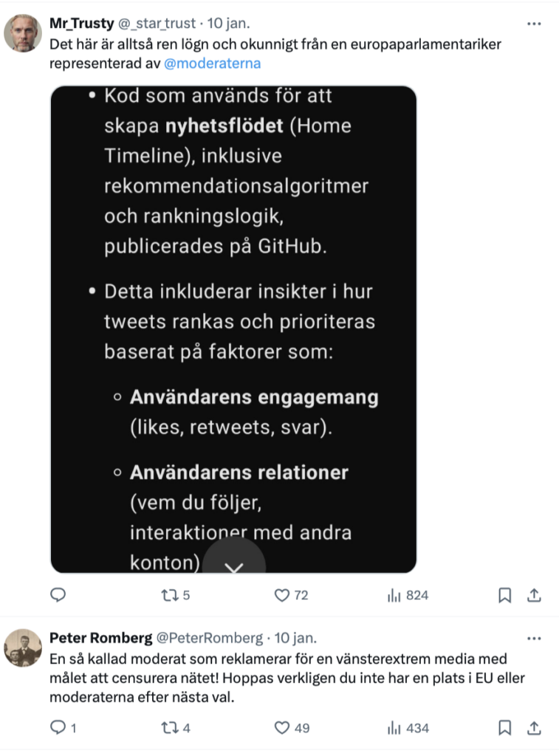View analytics showing 434 views
Image resolution: width=559 pixels, height=756 pixels.
pos(394,728)
